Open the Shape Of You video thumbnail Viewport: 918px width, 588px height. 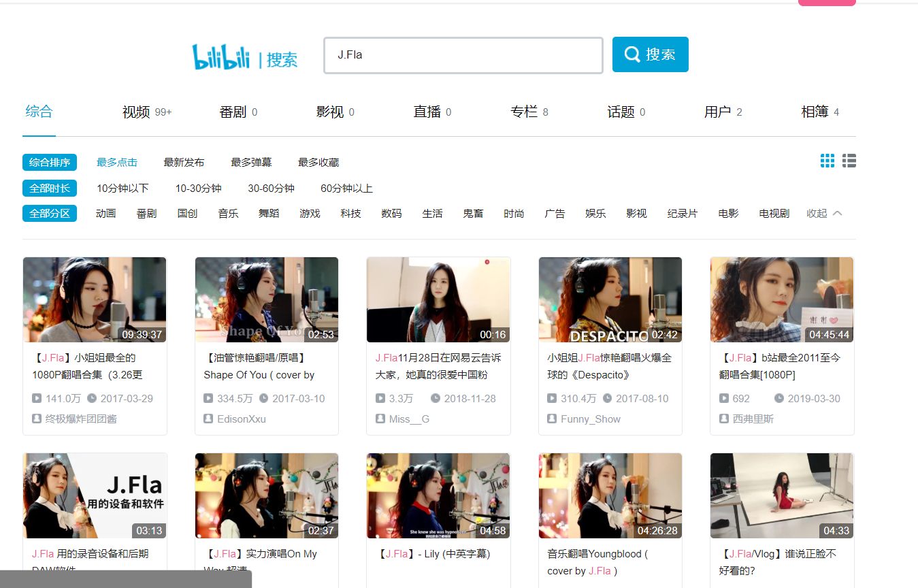[266, 299]
